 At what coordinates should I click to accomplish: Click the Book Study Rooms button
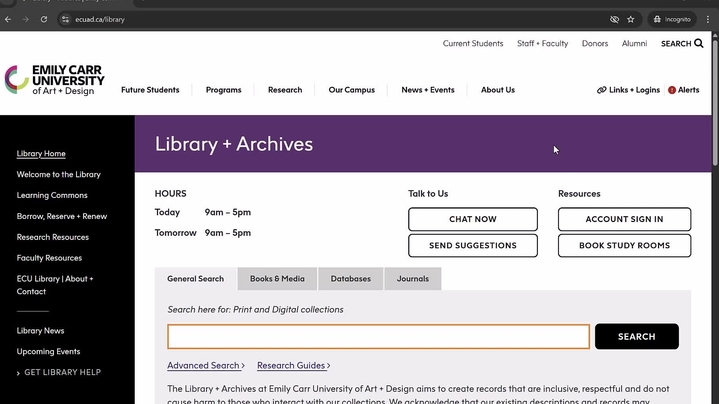(x=624, y=245)
